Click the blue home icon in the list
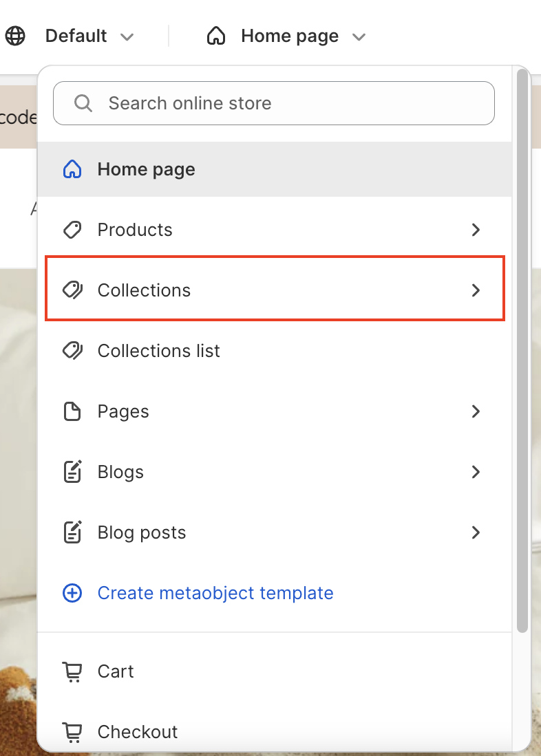The width and height of the screenshot is (541, 756). click(x=72, y=169)
